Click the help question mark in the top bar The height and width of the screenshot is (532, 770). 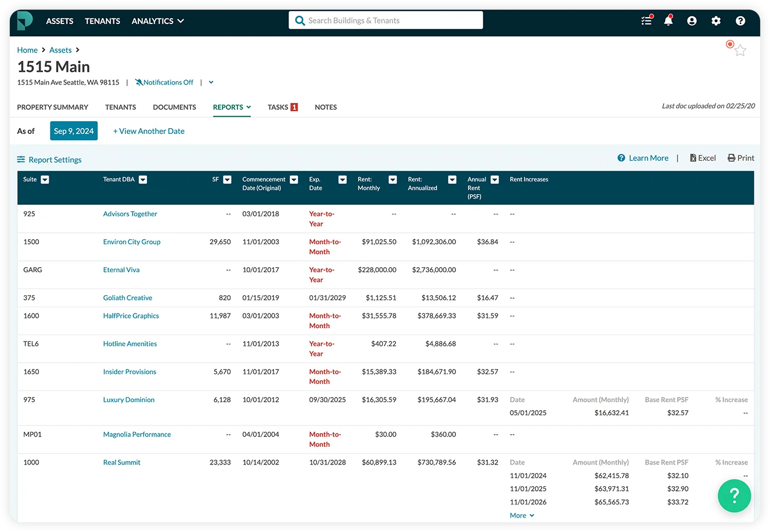point(740,21)
